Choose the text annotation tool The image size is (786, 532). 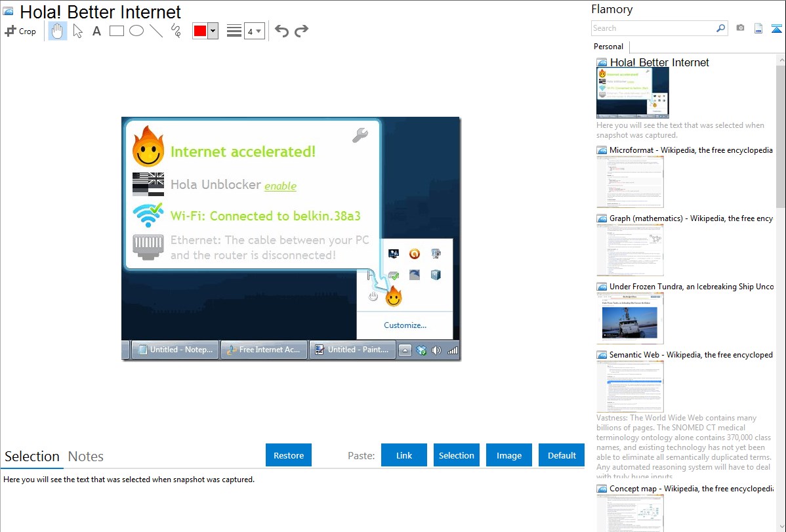tap(96, 31)
